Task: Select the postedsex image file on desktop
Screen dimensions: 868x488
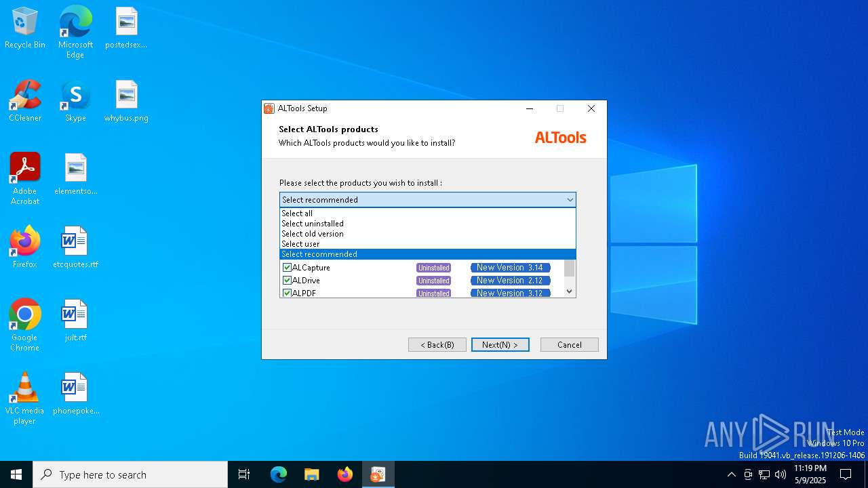Action: click(126, 28)
